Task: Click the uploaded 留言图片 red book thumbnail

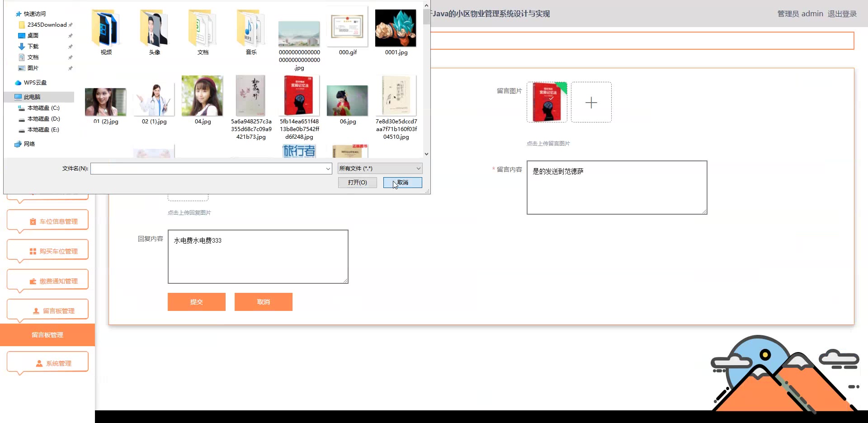Action: pyautogui.click(x=547, y=102)
